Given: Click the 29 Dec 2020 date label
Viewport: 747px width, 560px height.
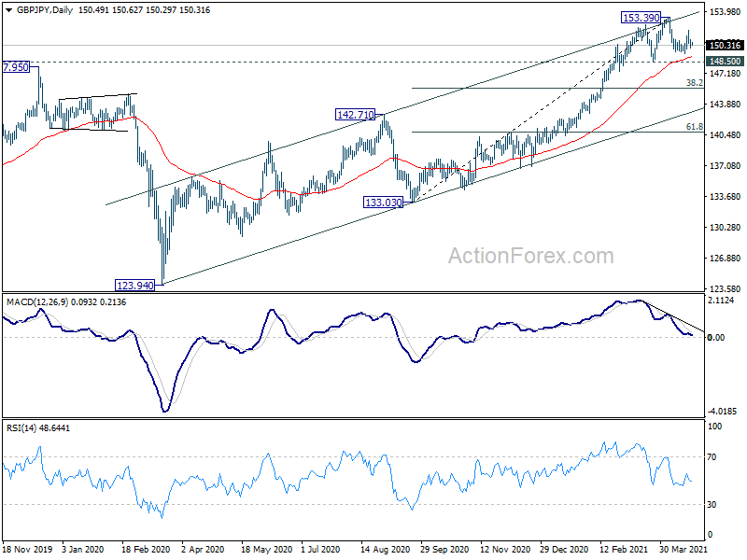Looking at the screenshot, I should click(565, 549).
